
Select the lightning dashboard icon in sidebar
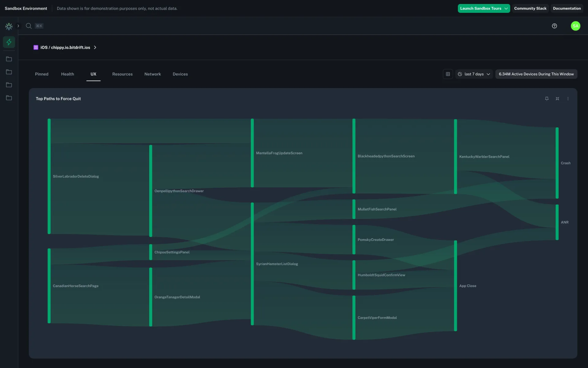(9, 42)
